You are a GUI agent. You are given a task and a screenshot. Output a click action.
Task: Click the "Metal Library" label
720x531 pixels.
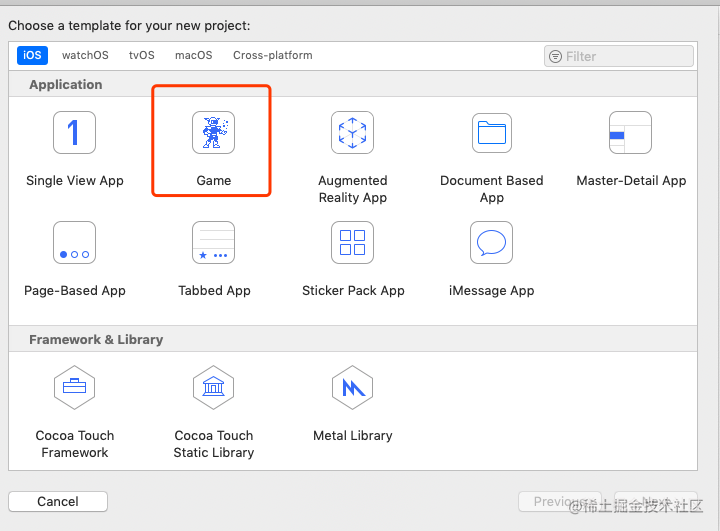pyautogui.click(x=353, y=435)
